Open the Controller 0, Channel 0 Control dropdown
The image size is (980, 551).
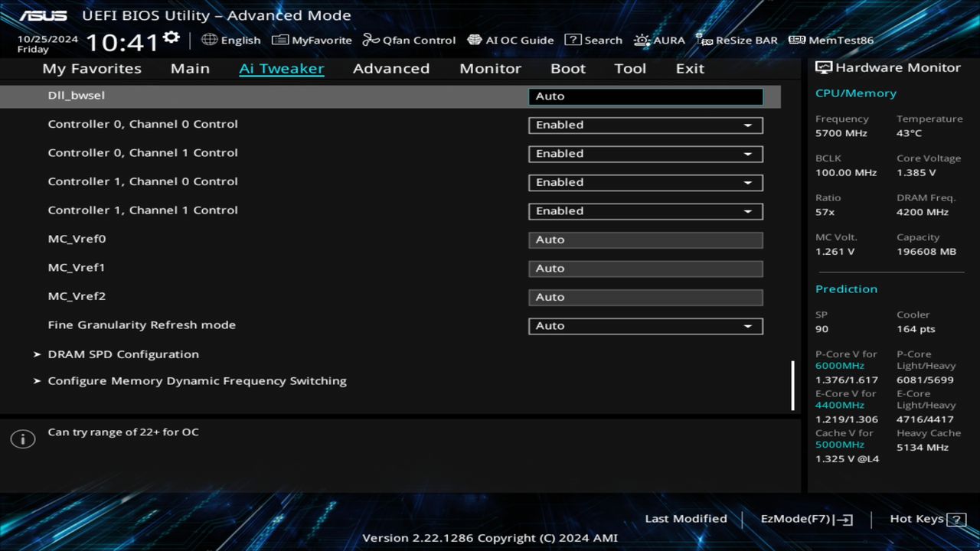pos(645,125)
